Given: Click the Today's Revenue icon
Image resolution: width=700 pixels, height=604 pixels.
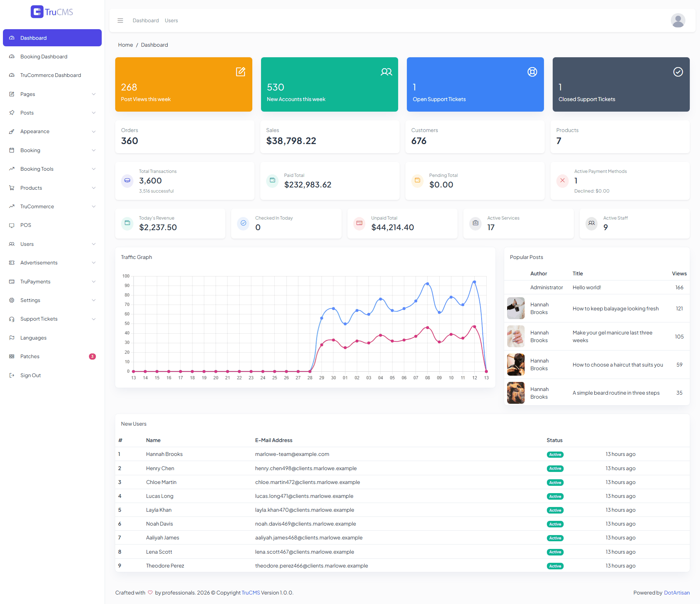Looking at the screenshot, I should [127, 223].
